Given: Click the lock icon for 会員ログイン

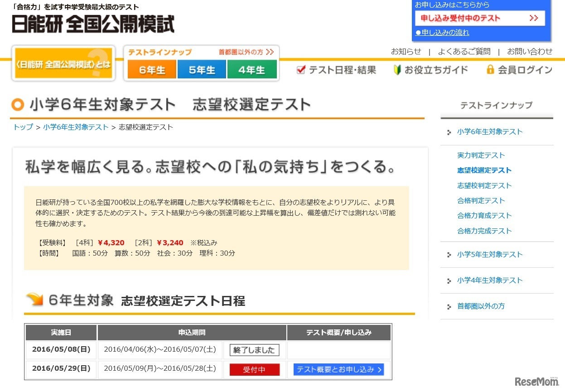Looking at the screenshot, I should (x=490, y=70).
